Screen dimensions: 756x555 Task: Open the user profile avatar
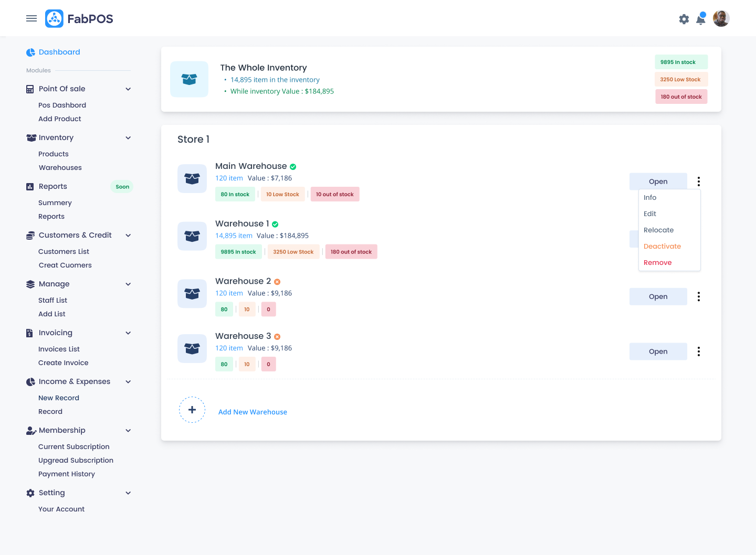click(x=721, y=18)
